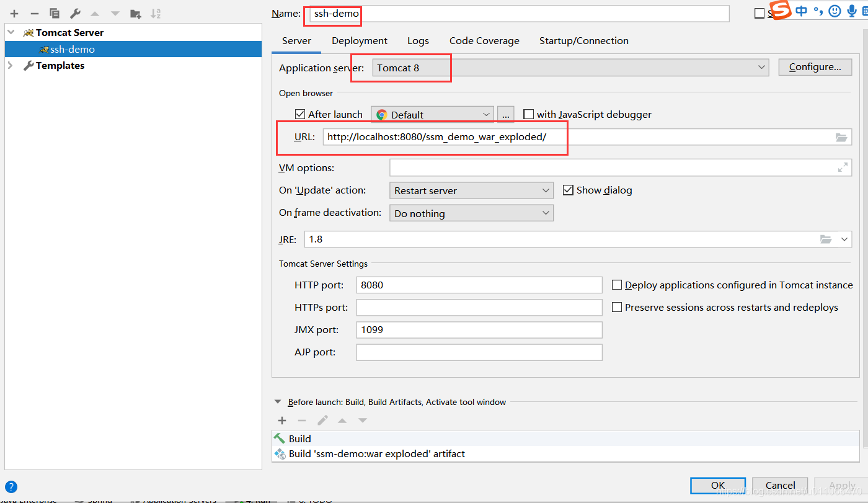Toggle share checkbox next to Name field
This screenshot has height=503, width=868.
[759, 14]
